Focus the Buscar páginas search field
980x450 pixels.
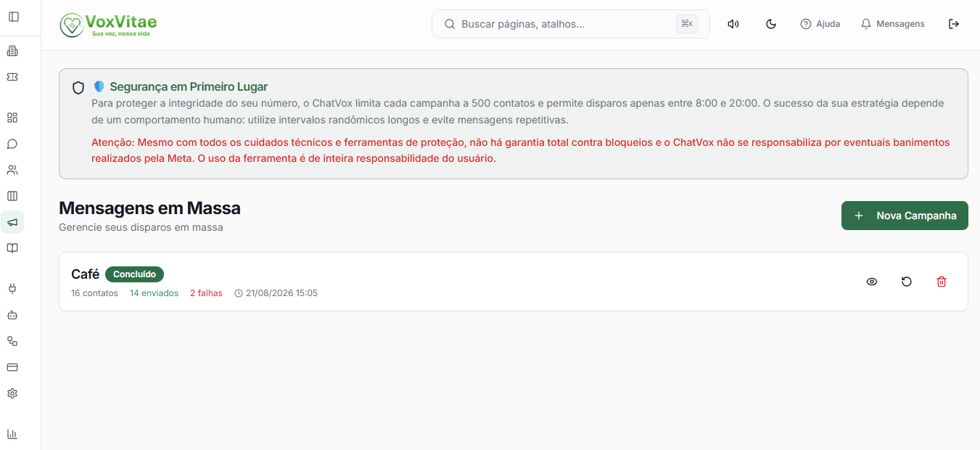tap(571, 24)
